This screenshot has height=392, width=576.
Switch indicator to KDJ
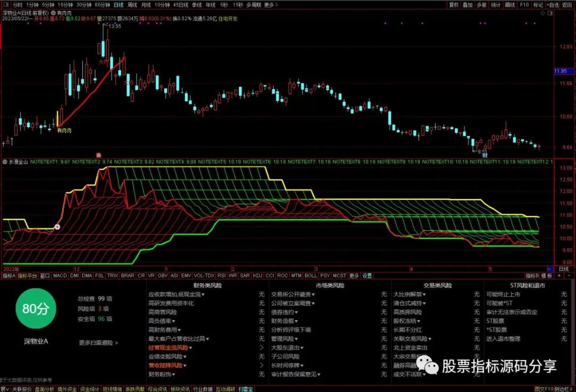coord(258,276)
